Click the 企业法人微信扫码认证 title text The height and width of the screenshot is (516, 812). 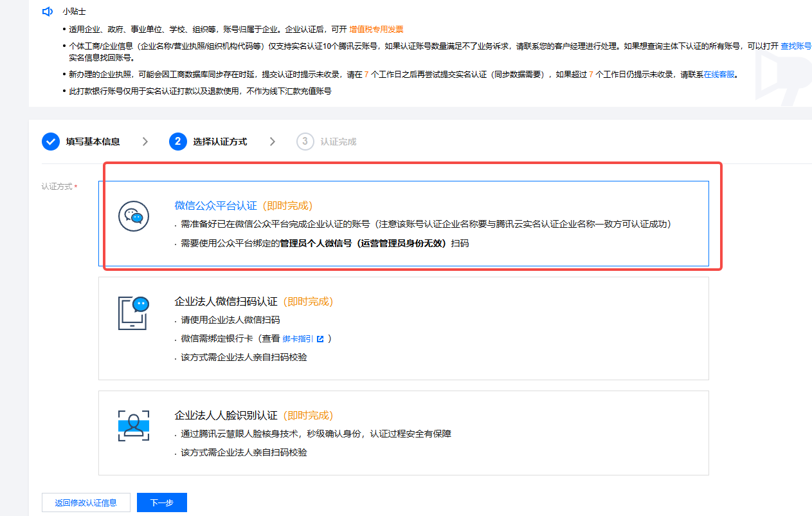click(226, 302)
